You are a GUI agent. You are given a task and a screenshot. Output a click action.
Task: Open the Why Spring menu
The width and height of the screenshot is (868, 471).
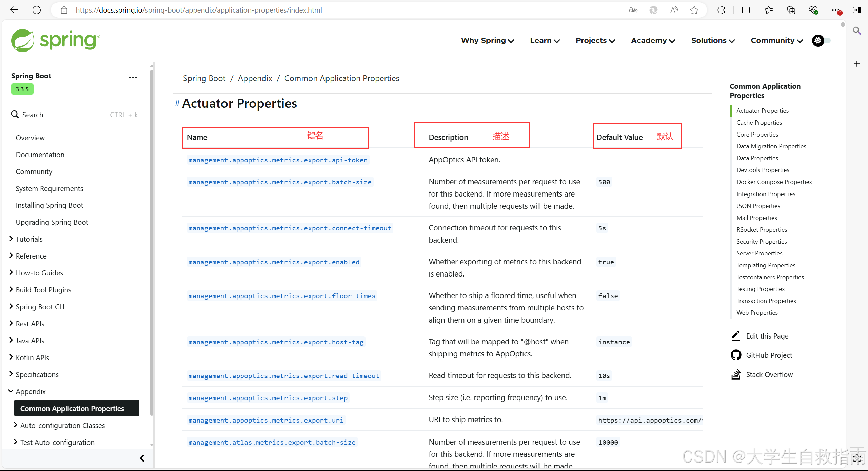tap(487, 41)
